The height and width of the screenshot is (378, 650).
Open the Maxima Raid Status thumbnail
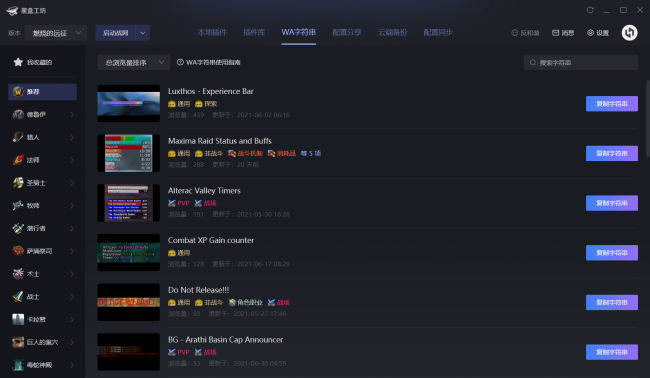129,153
